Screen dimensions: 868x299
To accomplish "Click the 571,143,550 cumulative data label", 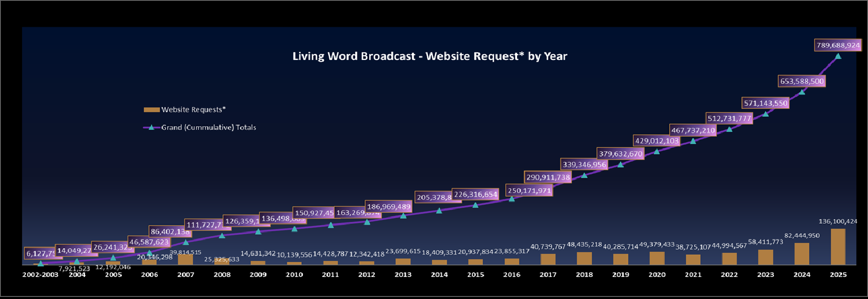I will [x=765, y=103].
